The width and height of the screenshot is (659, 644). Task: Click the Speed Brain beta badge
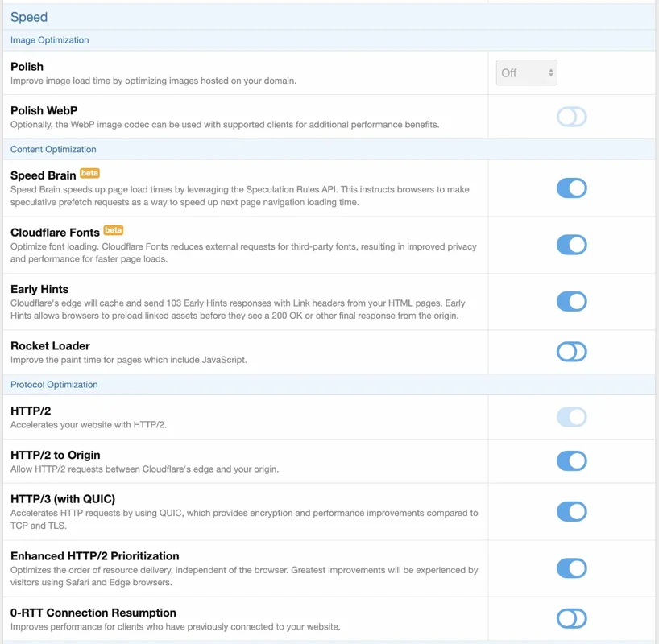88,174
